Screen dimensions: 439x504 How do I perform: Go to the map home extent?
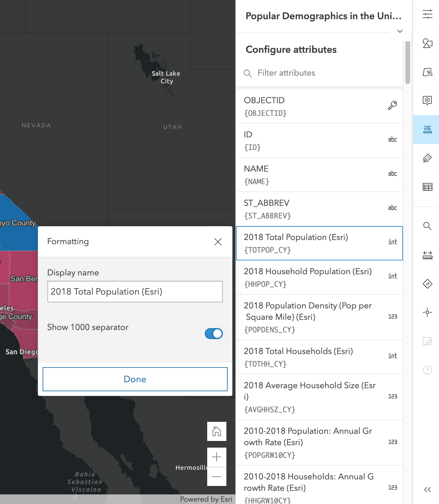click(216, 431)
